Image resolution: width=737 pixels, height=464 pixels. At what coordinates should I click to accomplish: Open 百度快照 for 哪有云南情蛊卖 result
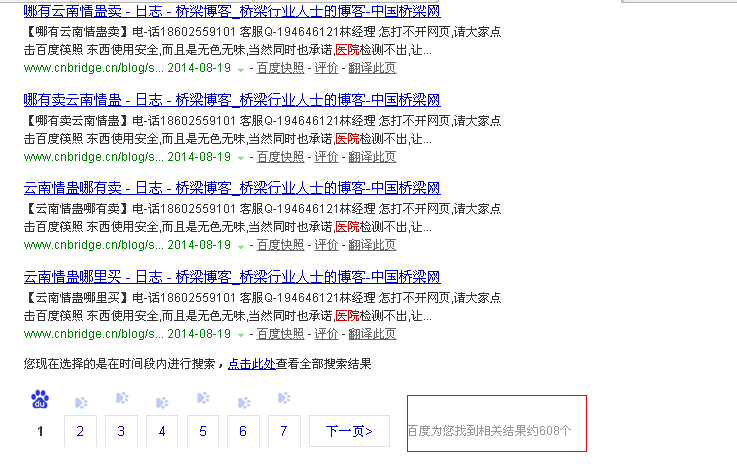pyautogui.click(x=281, y=68)
